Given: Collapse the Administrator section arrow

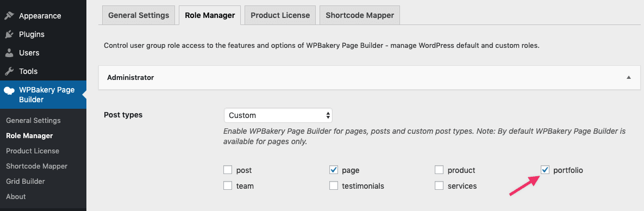Looking at the screenshot, I should coord(628,77).
